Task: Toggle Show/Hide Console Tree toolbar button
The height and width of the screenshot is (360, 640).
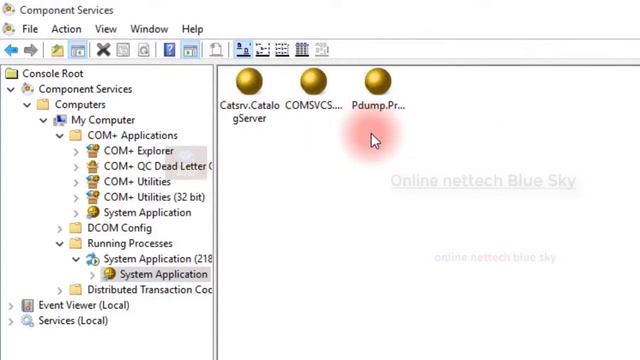Action: point(78,50)
